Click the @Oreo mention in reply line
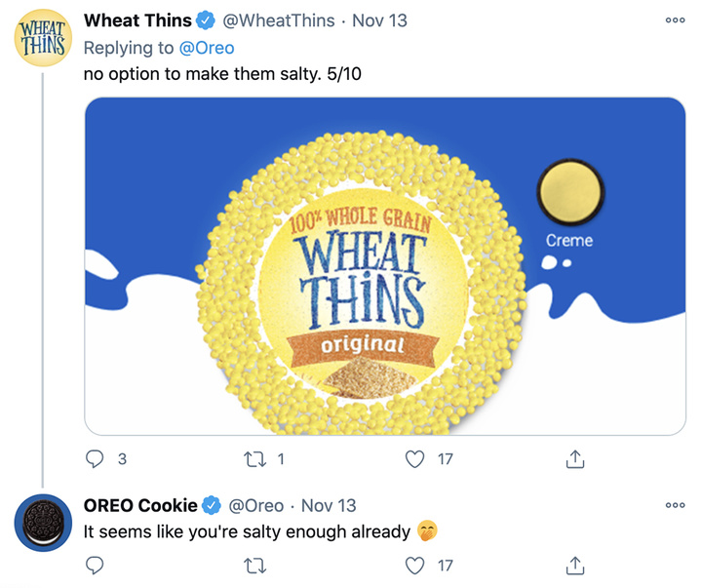 click(207, 48)
